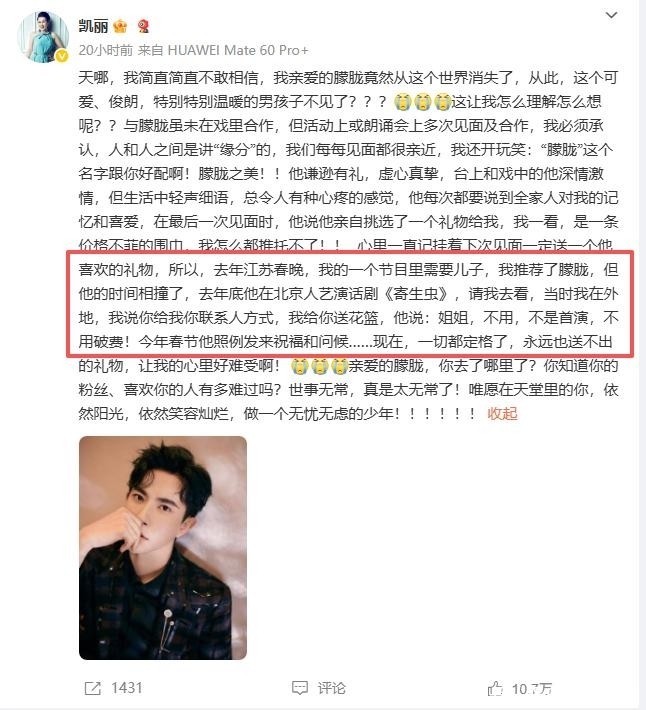Open comments via 评论 label
The height and width of the screenshot is (710, 646).
(331, 688)
